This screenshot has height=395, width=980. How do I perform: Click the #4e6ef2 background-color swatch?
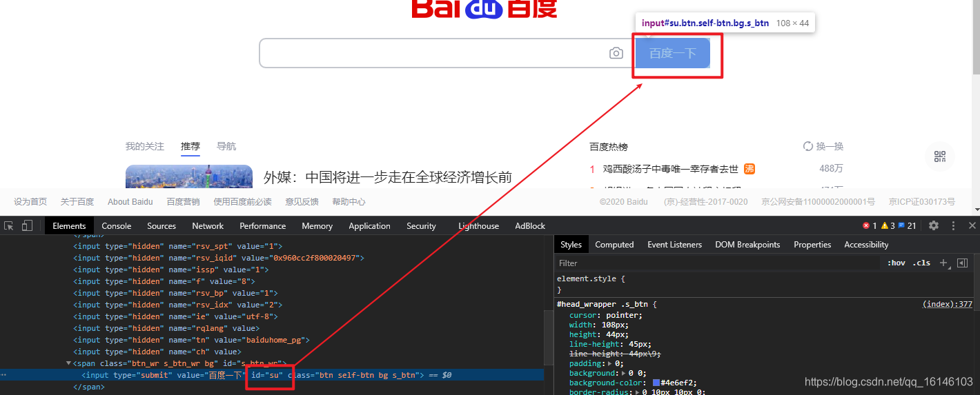(656, 383)
